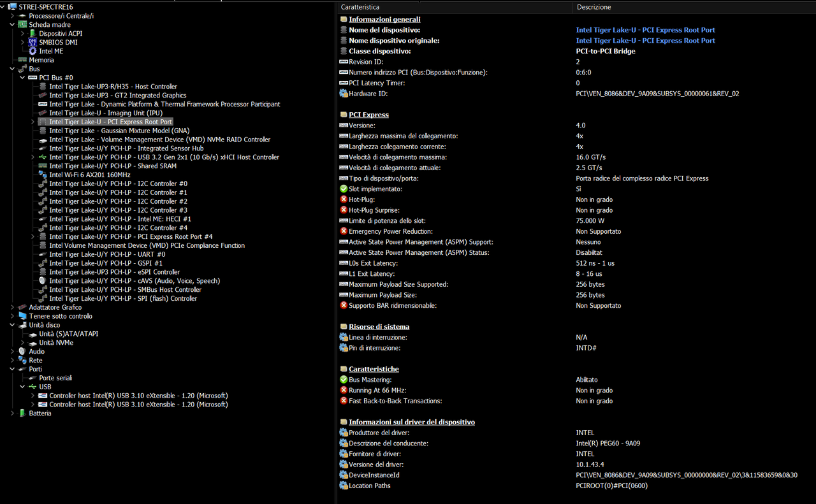
Task: Expand the PCI Express Root Port #4 node
Action: click(x=33, y=236)
